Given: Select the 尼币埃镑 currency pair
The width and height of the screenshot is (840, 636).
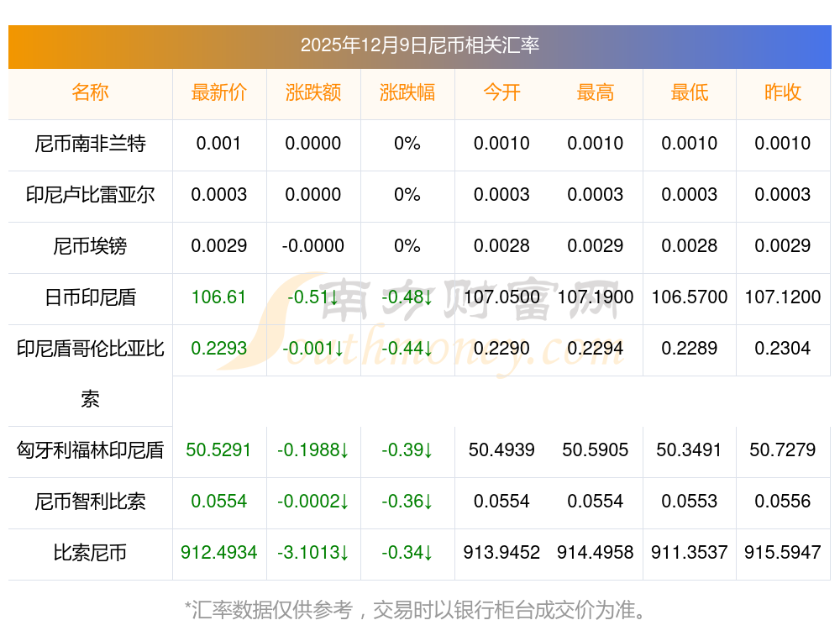Looking at the screenshot, I should coord(90,246).
